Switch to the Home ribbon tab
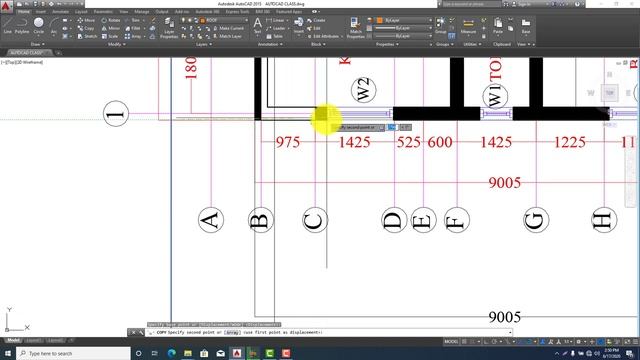 click(x=24, y=12)
